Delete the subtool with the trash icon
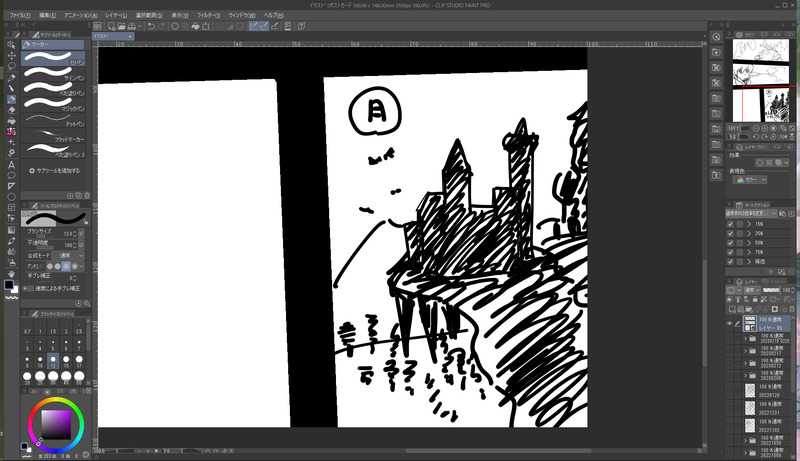Image resolution: width=800 pixels, height=461 pixels. 87,195
